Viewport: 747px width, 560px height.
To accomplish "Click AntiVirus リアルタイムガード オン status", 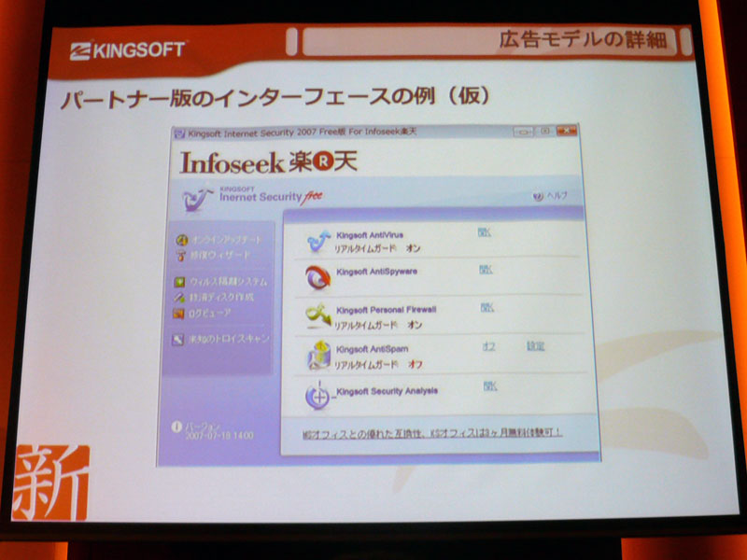I will coord(377,248).
